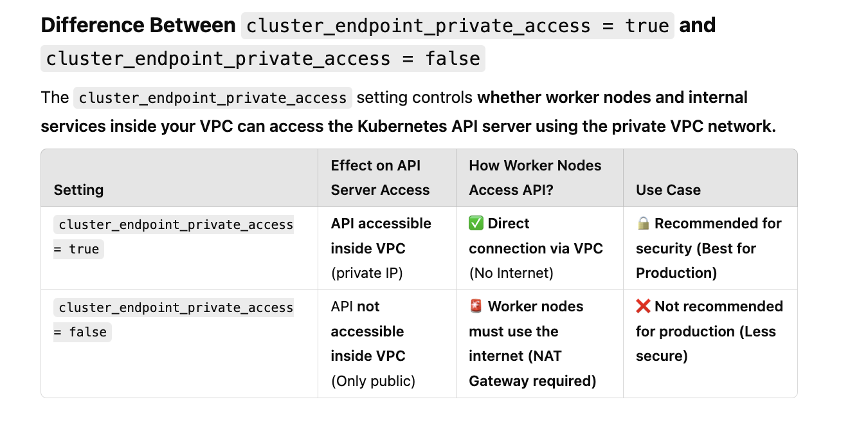This screenshot has height=422, width=868.
Task: Click the "(Only public)" text in the table
Action: pyautogui.click(x=373, y=381)
